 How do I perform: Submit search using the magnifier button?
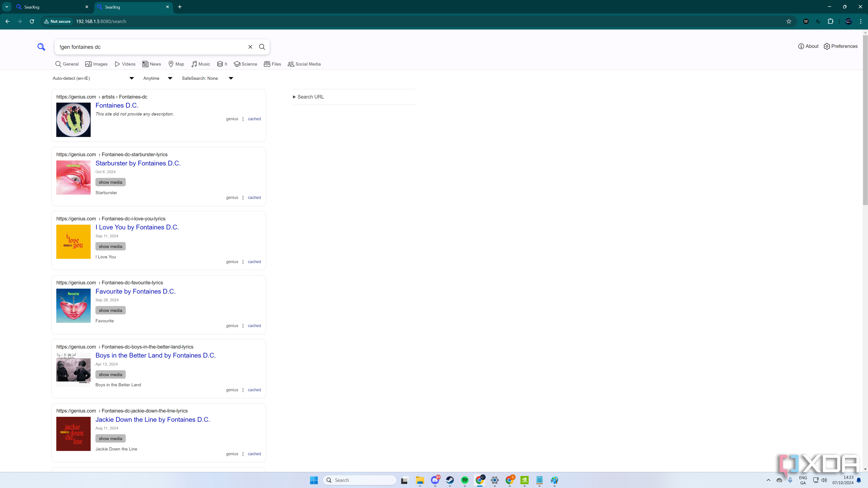262,47
